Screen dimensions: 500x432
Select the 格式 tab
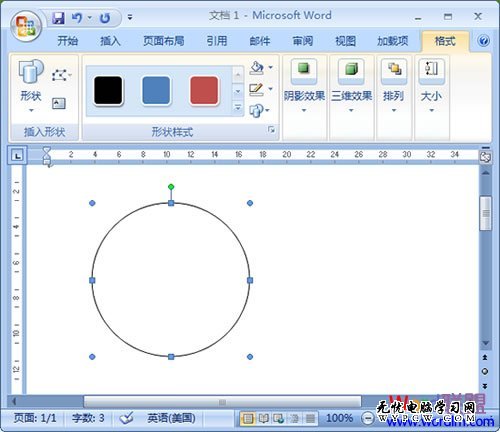point(445,41)
